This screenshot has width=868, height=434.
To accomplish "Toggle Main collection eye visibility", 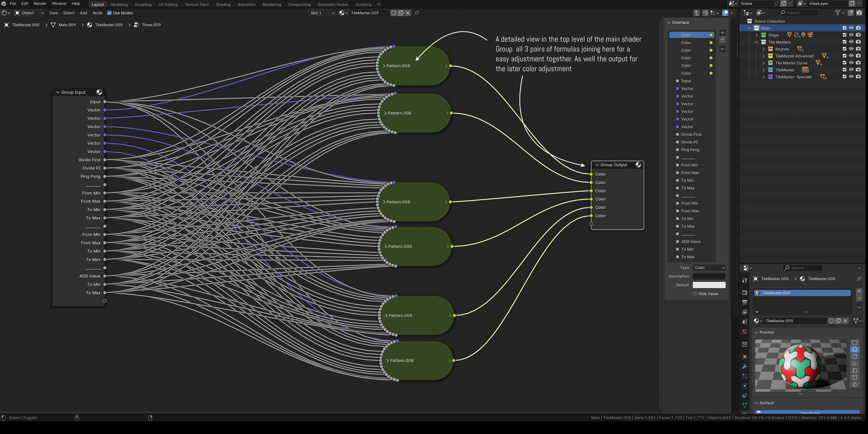I will (851, 28).
